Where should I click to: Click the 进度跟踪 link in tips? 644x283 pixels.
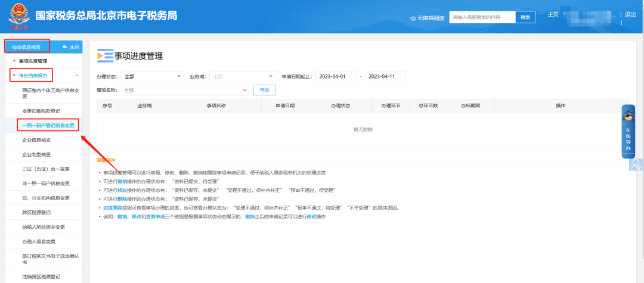(x=112, y=208)
